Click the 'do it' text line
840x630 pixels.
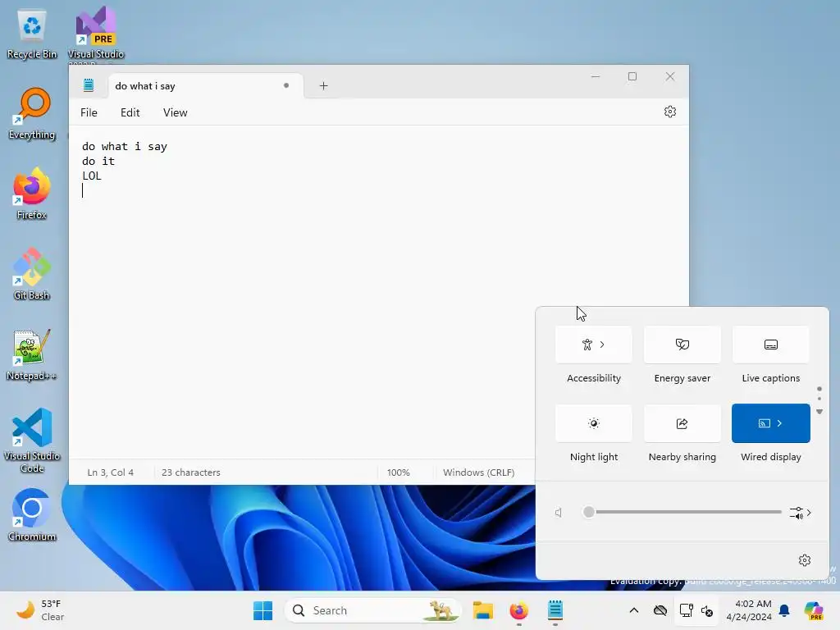click(x=98, y=162)
